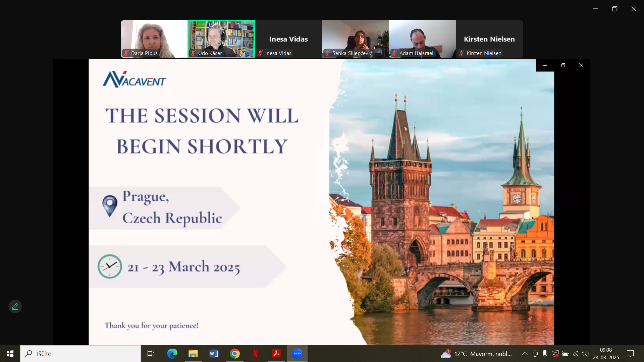Click Senka Slijepčević's video tile
The width and height of the screenshot is (644, 362).
click(356, 39)
